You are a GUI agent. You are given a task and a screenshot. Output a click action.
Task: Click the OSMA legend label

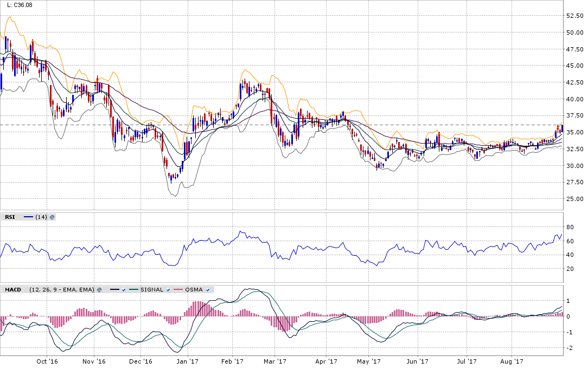(x=194, y=290)
